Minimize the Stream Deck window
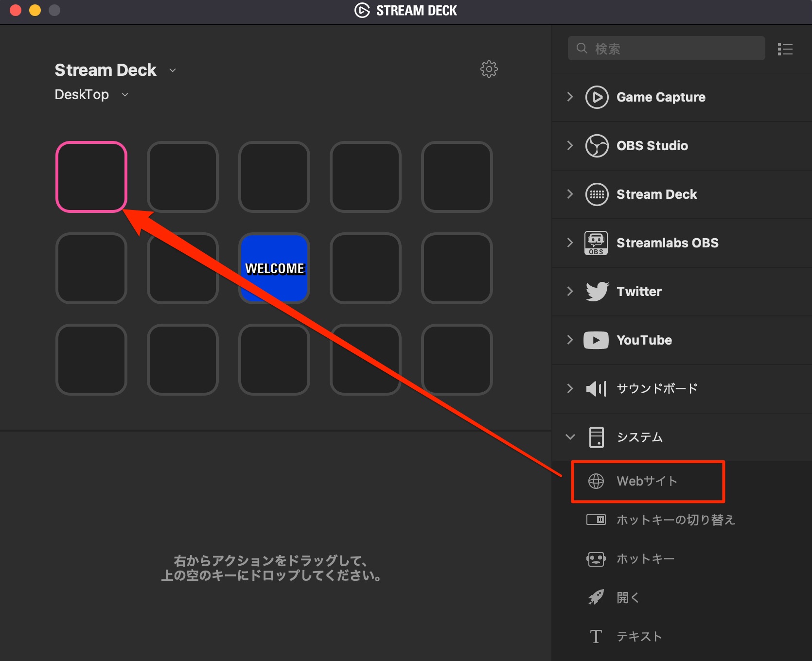The image size is (812, 661). (x=35, y=10)
